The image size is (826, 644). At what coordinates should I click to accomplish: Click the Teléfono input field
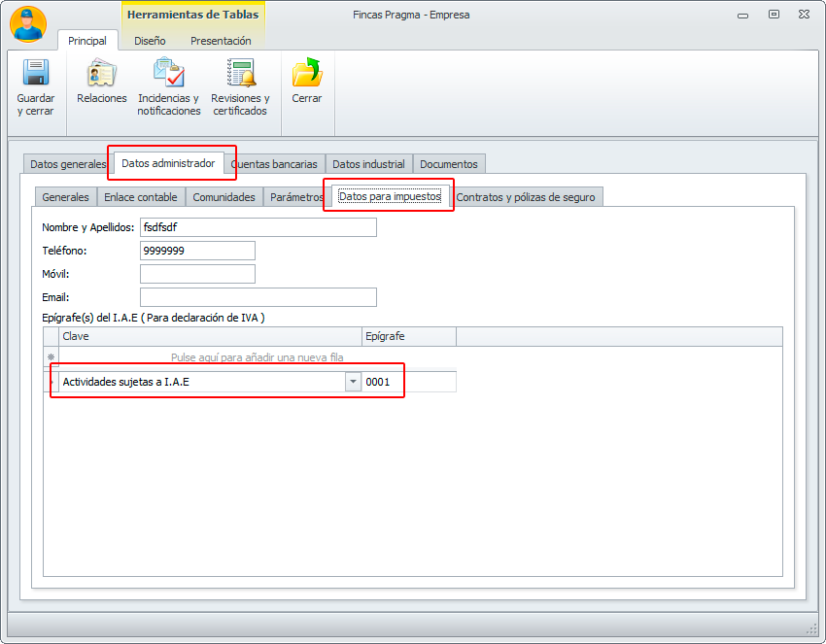pyautogui.click(x=197, y=251)
